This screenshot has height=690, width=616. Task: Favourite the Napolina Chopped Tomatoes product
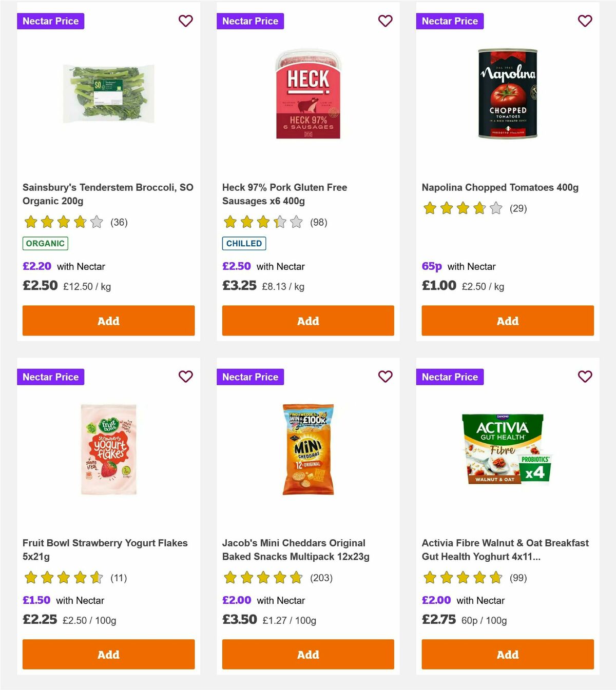tap(585, 21)
